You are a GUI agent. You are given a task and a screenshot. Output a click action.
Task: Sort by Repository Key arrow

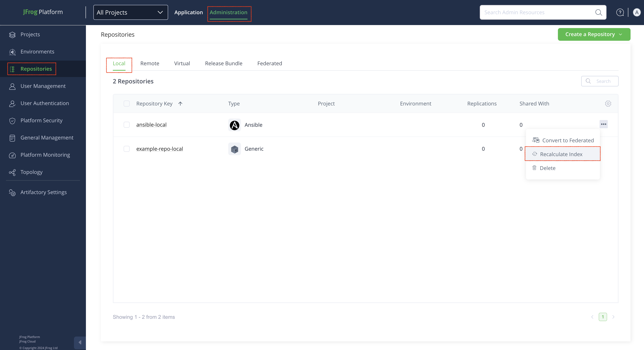pyautogui.click(x=180, y=104)
